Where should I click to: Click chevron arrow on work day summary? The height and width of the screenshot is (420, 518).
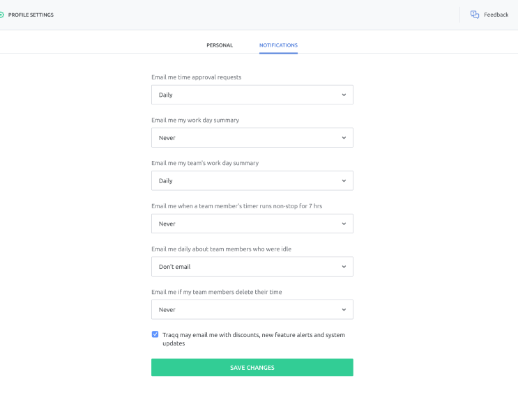pyautogui.click(x=344, y=138)
